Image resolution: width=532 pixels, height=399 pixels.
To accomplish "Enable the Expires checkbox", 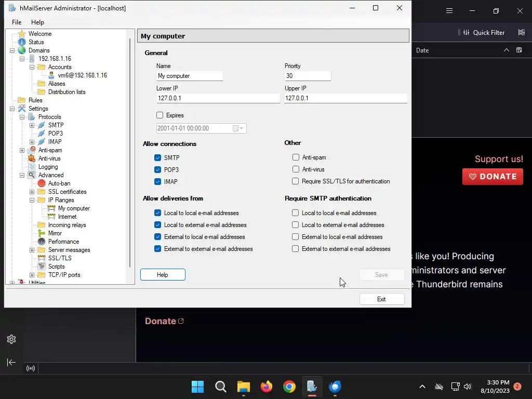I will coord(160,115).
